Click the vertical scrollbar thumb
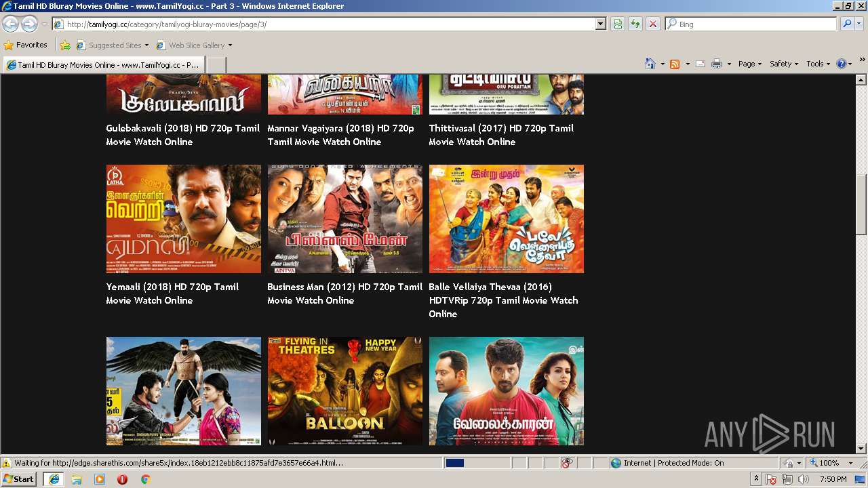The height and width of the screenshot is (488, 868). pos(861,204)
